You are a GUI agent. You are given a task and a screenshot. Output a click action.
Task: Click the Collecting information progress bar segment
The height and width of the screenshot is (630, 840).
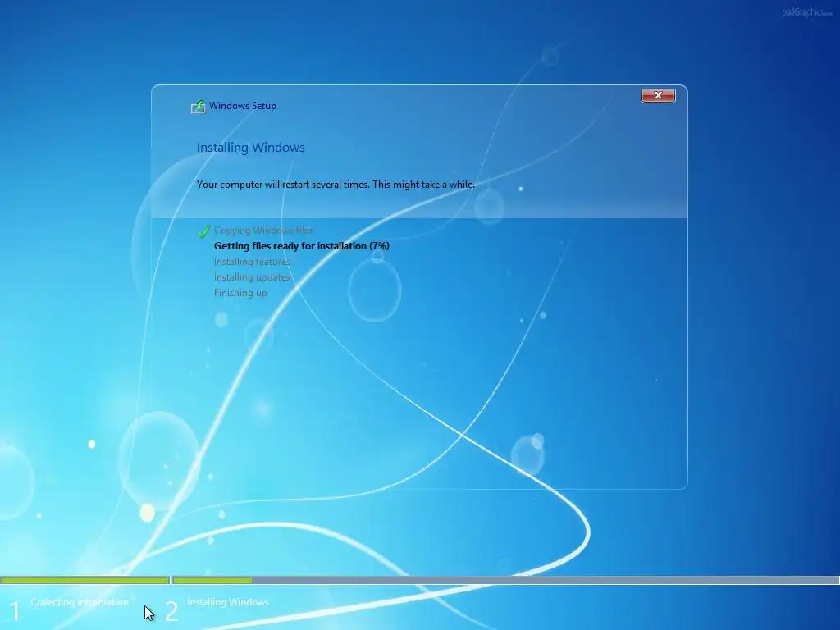[84, 580]
